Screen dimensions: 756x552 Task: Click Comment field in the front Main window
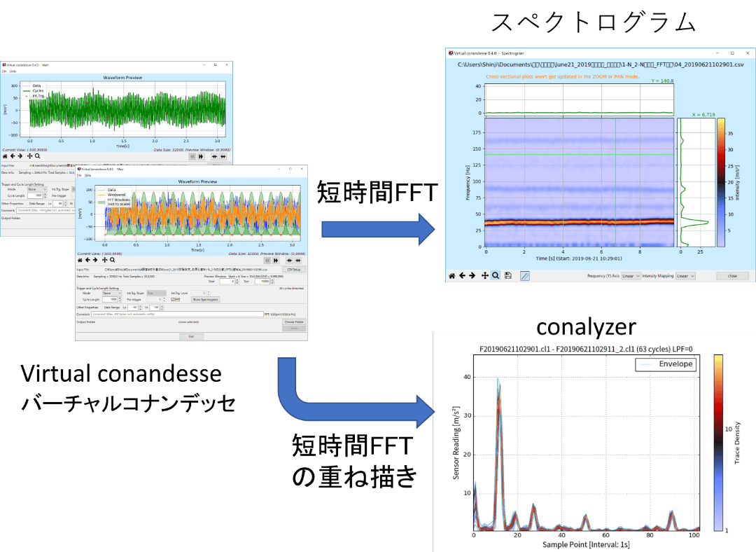tap(177, 314)
